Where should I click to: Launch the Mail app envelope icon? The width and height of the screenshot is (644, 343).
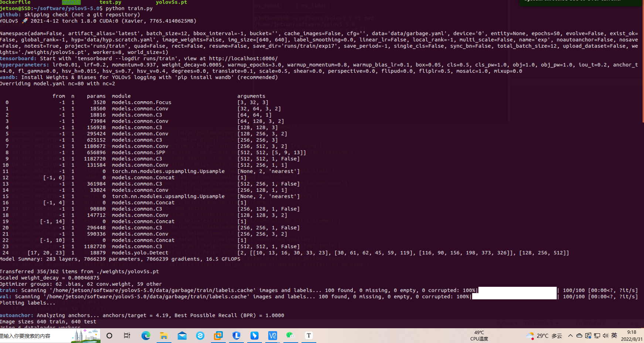pyautogui.click(x=182, y=336)
